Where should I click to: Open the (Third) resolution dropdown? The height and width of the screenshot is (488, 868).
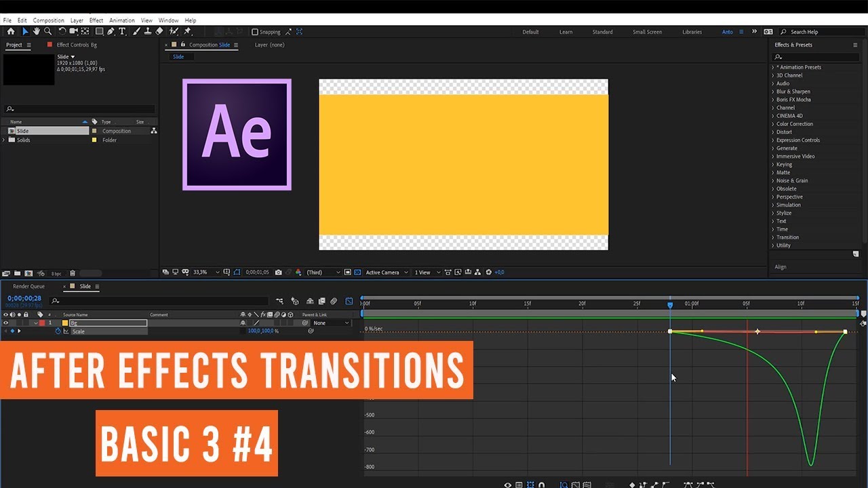click(323, 272)
